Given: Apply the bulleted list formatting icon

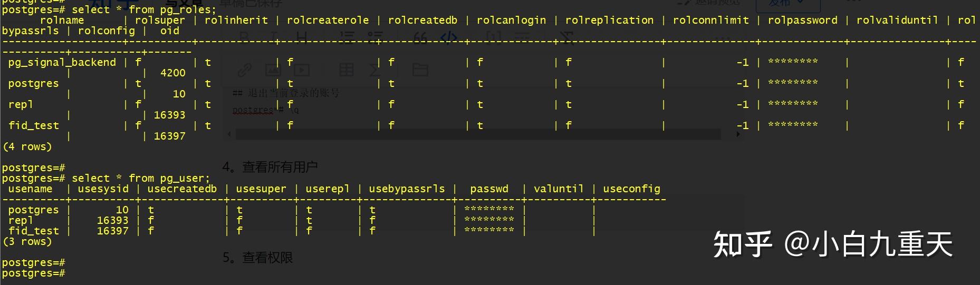Looking at the screenshot, I should pyautogui.click(x=375, y=37).
